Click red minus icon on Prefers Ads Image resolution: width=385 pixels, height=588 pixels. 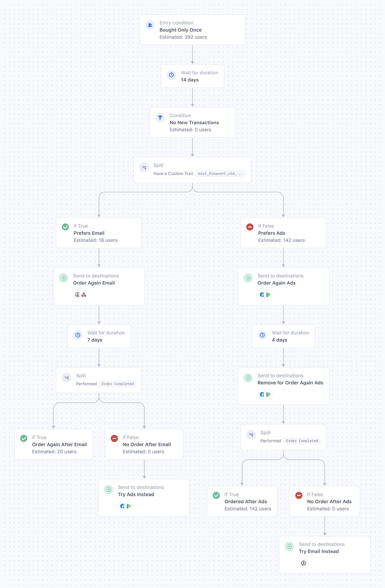tap(250, 227)
